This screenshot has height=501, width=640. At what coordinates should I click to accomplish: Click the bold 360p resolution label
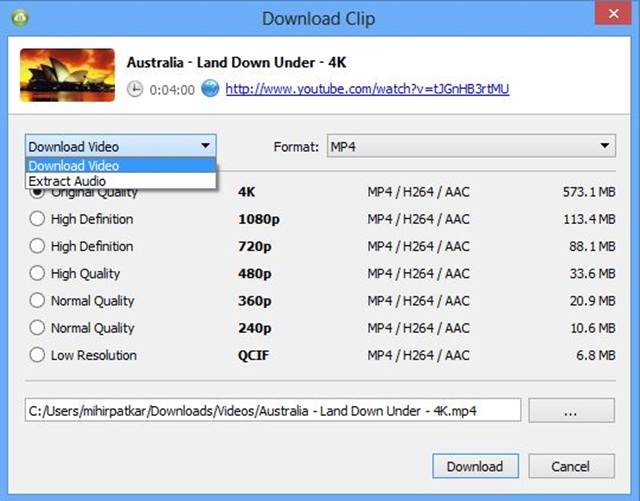point(255,301)
